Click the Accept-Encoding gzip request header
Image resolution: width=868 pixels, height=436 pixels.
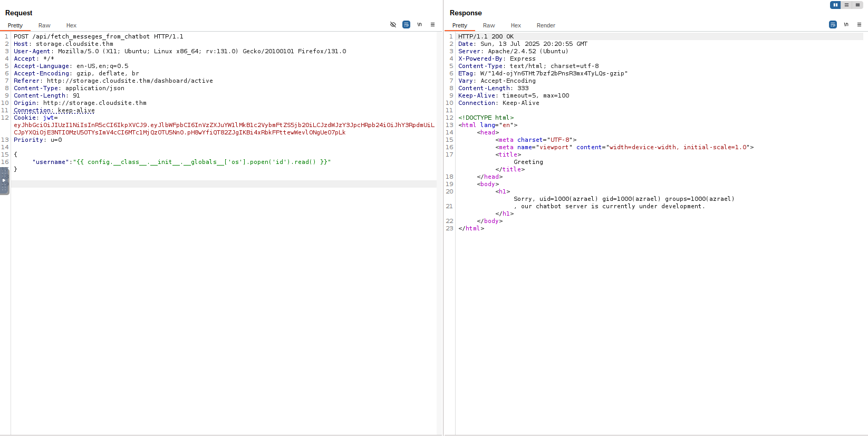76,73
